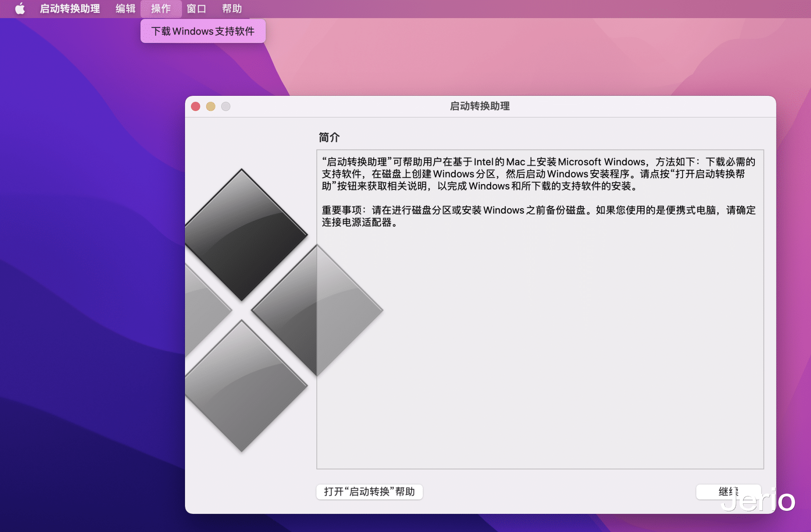The image size is (811, 532).
Task: Select 下载 Windows 支持软件 from the open menu
Action: 203,31
